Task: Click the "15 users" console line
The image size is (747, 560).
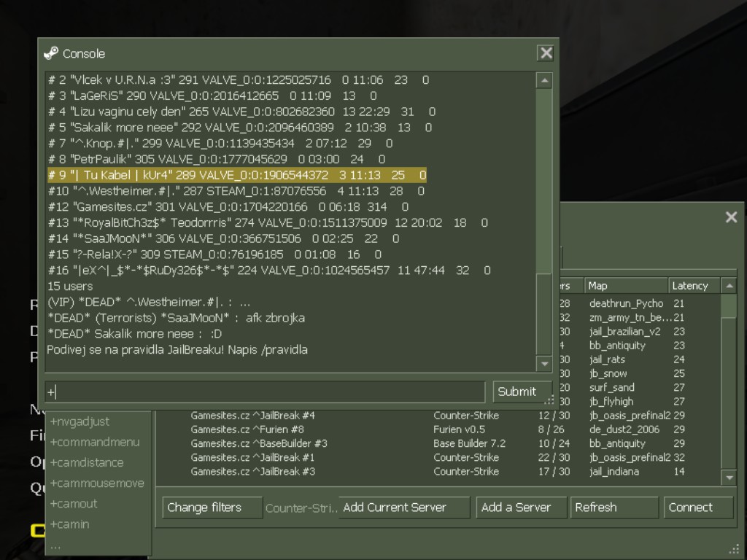Action: [70, 286]
